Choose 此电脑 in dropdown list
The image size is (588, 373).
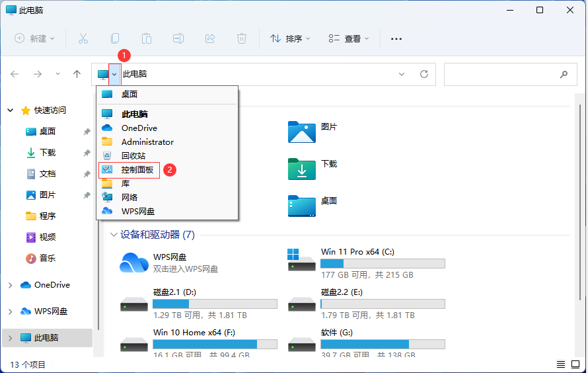tap(167, 114)
